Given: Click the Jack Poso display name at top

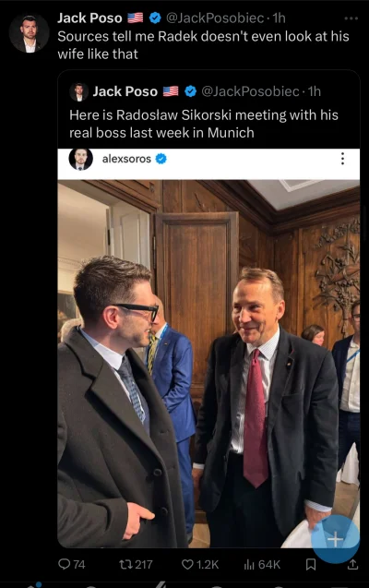Looking at the screenshot, I should click(x=89, y=18).
